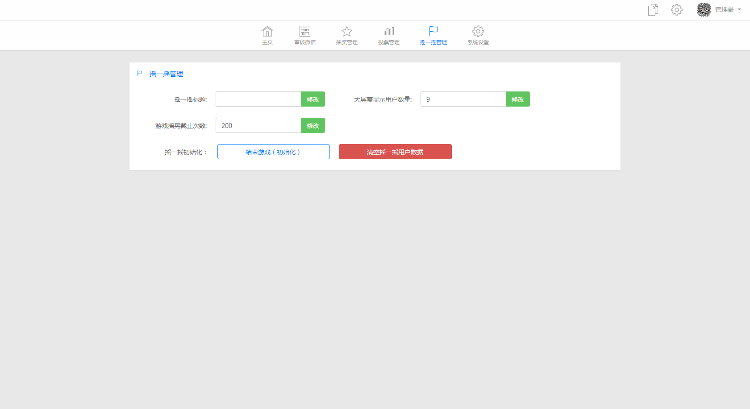Viewport: 750px width, 409px height.
Task: Click green modify button next to value 9
Action: tap(518, 99)
